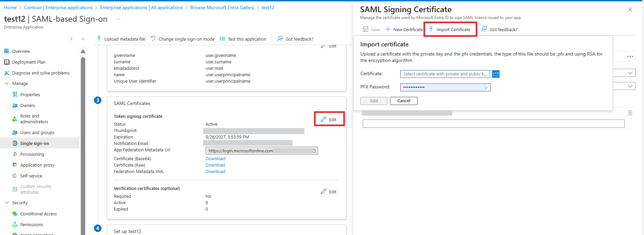Delete certificate row using trash icon
The image size is (644, 235).
tap(630, 113)
